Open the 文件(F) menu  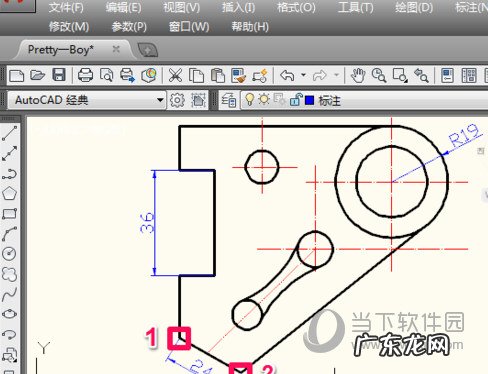(x=66, y=7)
